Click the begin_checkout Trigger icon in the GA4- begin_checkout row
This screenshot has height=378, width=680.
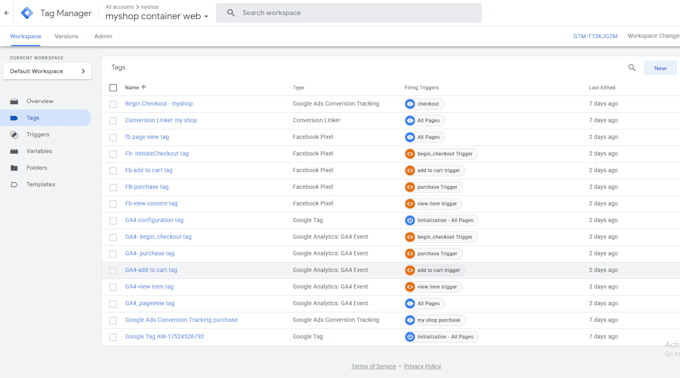[410, 237]
